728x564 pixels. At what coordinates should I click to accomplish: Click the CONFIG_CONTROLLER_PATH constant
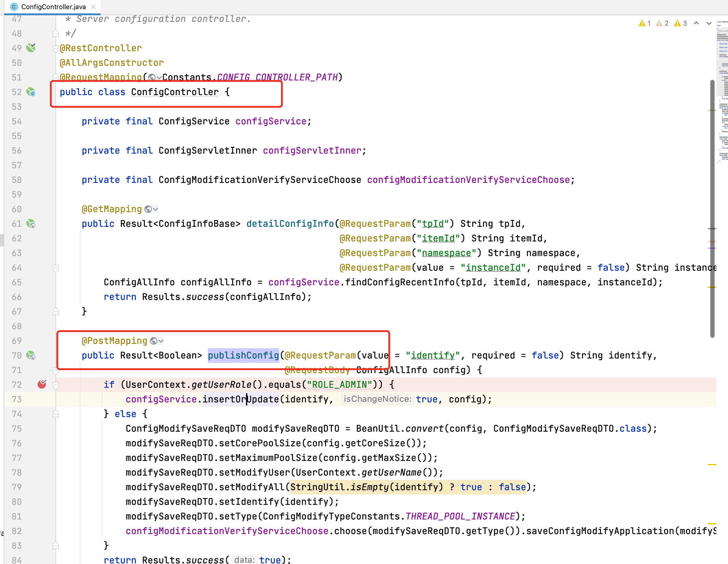pos(277,78)
